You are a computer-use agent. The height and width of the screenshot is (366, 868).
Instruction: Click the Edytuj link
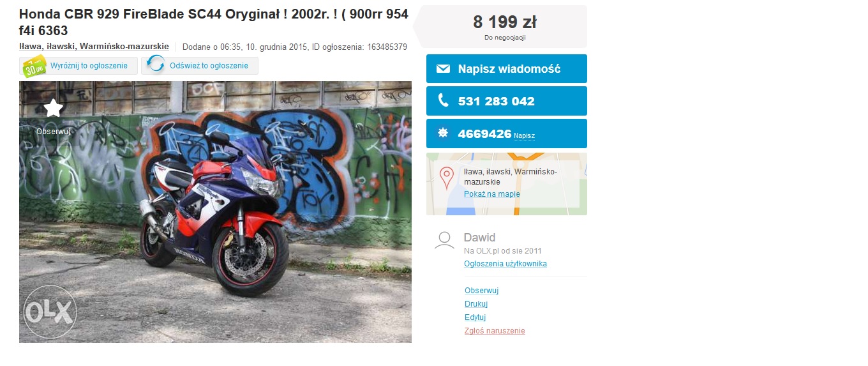(x=475, y=317)
